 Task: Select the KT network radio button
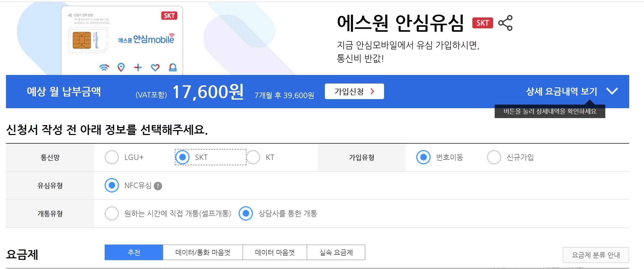(253, 157)
